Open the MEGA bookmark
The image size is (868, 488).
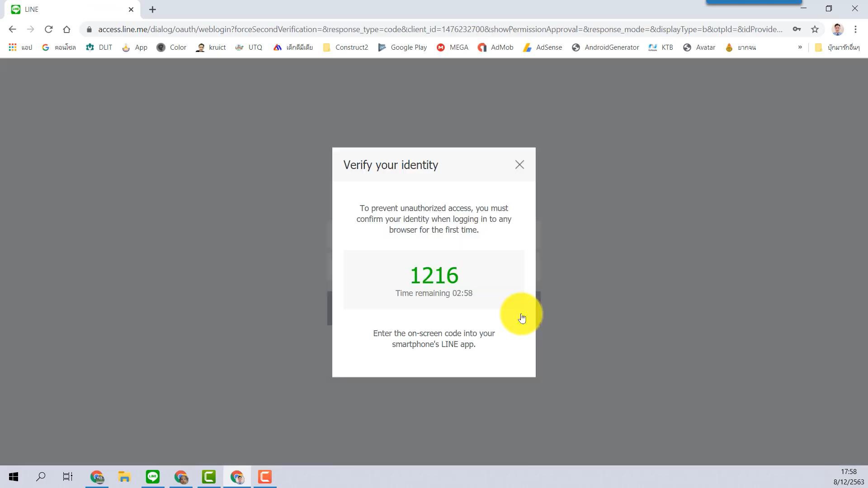click(452, 47)
